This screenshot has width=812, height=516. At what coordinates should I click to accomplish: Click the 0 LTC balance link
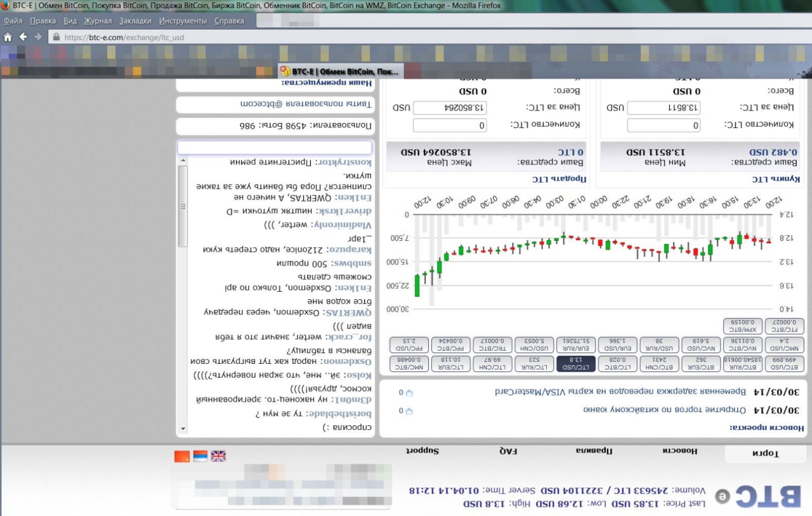pos(571,153)
